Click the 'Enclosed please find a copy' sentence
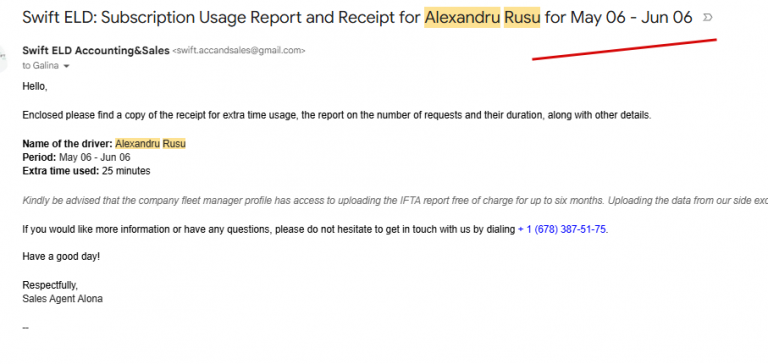The image size is (768, 364). (x=337, y=116)
